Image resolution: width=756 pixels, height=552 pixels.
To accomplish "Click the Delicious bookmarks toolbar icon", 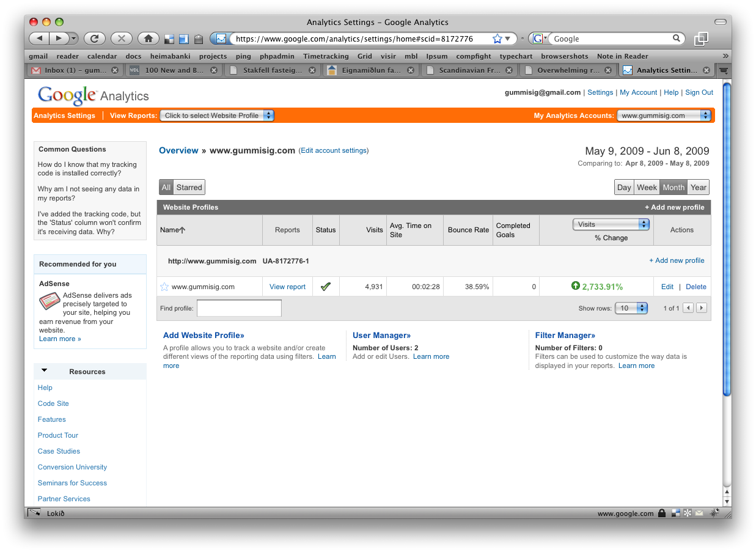I will click(x=169, y=39).
